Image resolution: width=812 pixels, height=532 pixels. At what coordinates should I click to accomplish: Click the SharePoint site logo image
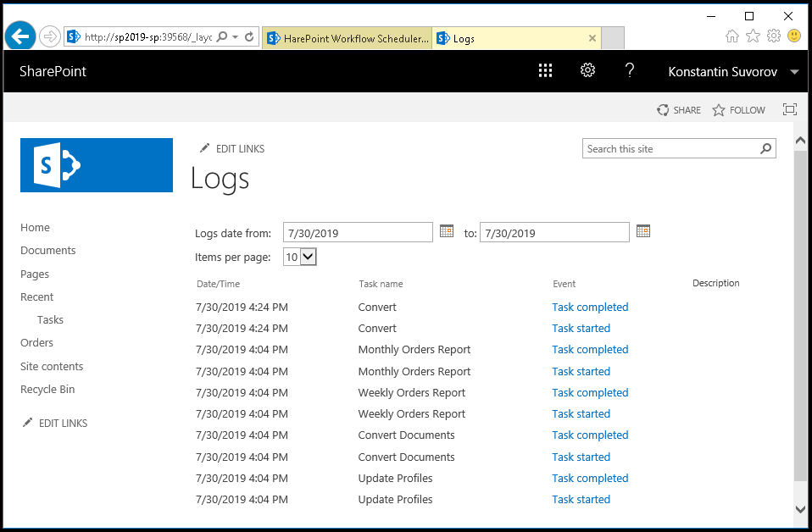pyautogui.click(x=97, y=165)
